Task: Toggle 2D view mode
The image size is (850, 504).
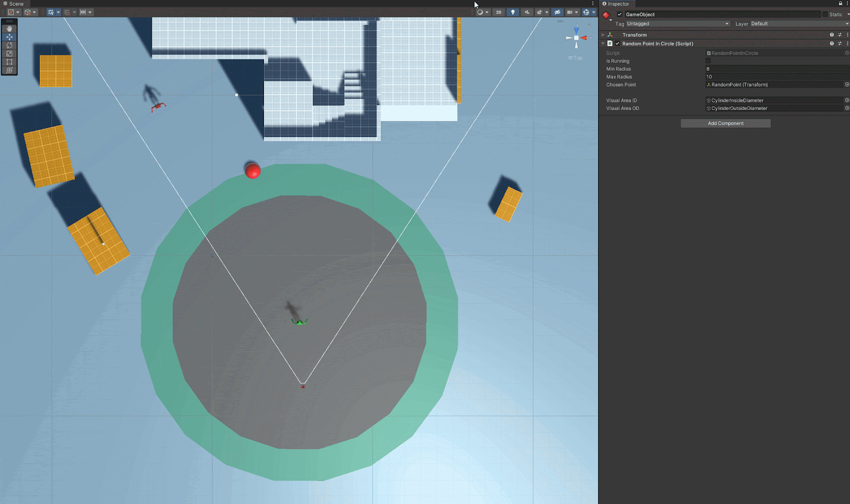Action: 498,12
